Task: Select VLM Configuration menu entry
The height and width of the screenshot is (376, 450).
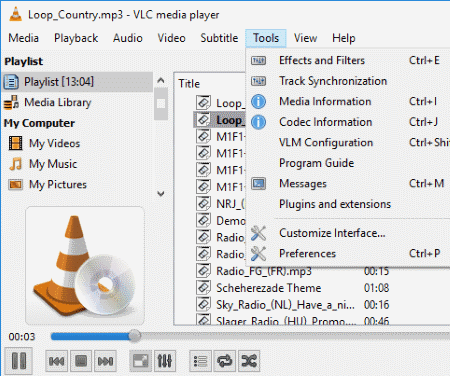Action: coord(348,143)
